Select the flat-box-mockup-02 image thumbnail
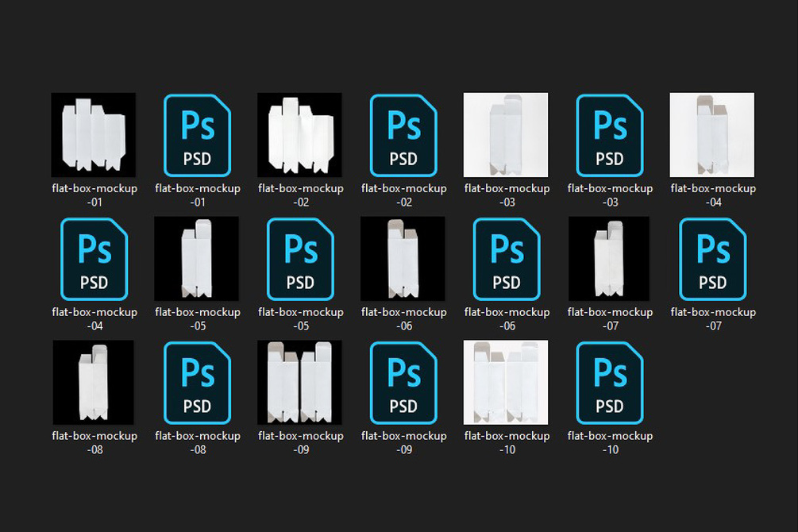This screenshot has width=798, height=532. coord(300,135)
